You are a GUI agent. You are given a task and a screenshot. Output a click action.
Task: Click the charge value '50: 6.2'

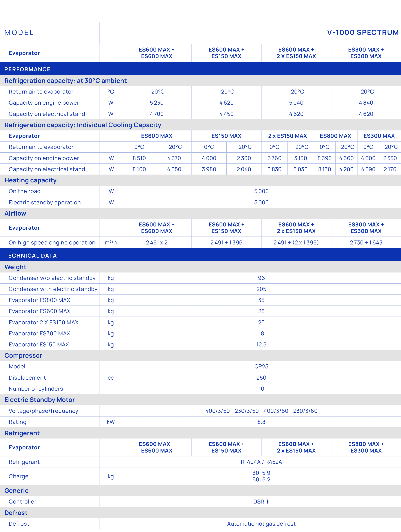coord(261,480)
